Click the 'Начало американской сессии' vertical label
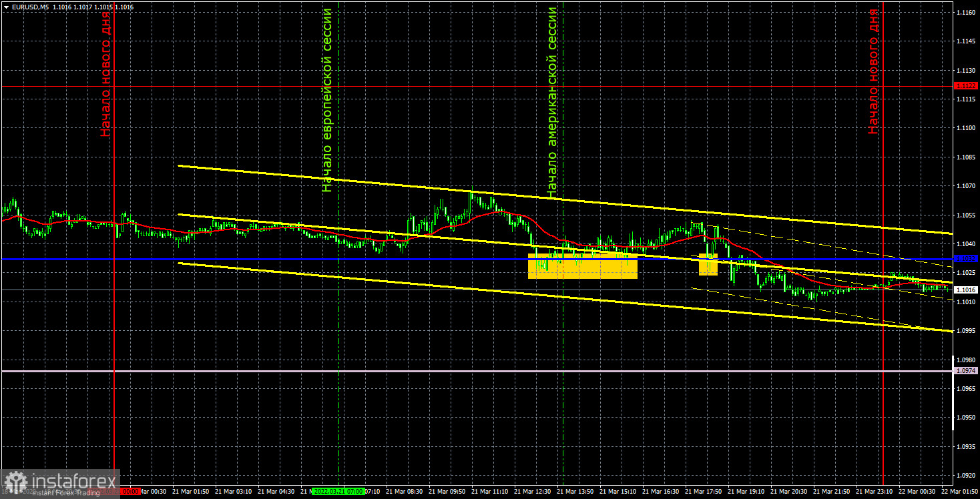 (x=552, y=102)
